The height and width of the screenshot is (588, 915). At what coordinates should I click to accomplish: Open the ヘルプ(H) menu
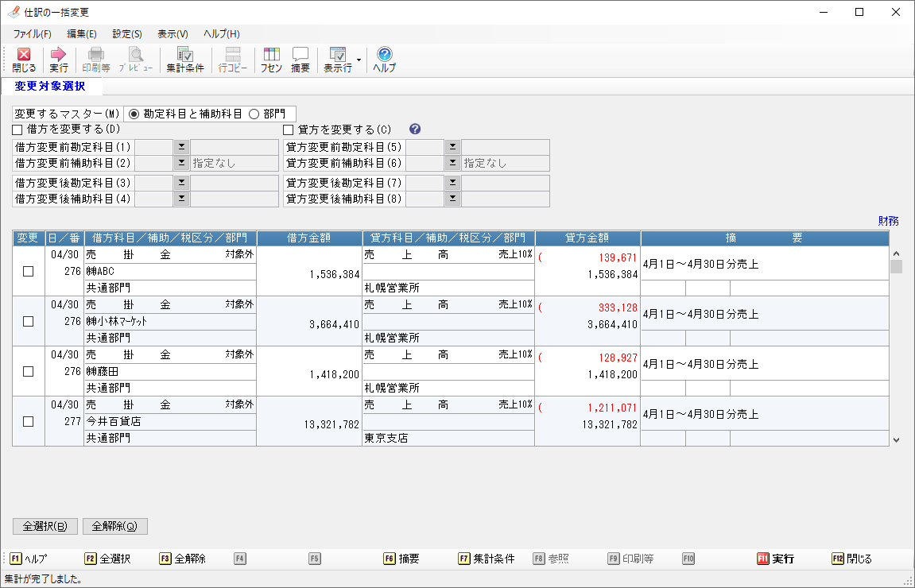(x=222, y=34)
